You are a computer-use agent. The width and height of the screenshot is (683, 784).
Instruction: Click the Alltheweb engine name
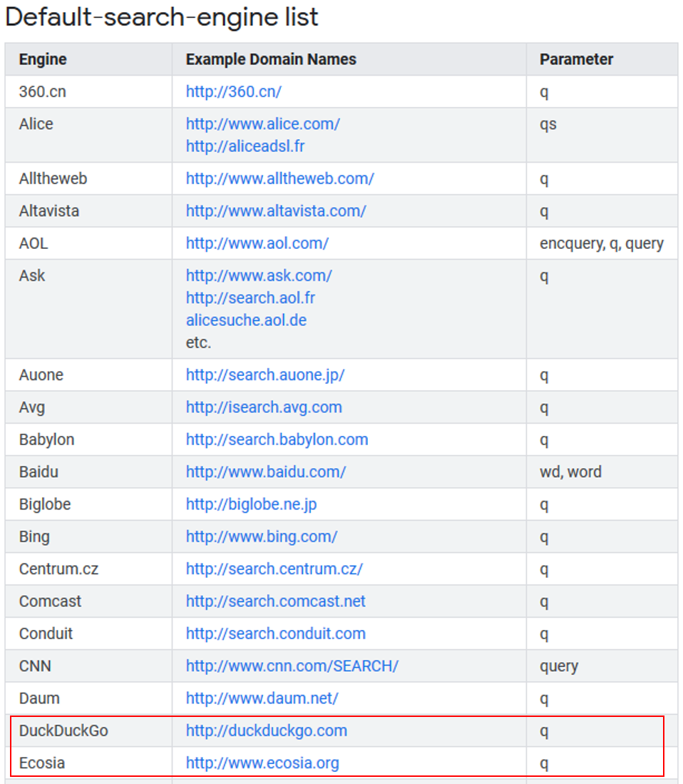point(53,178)
